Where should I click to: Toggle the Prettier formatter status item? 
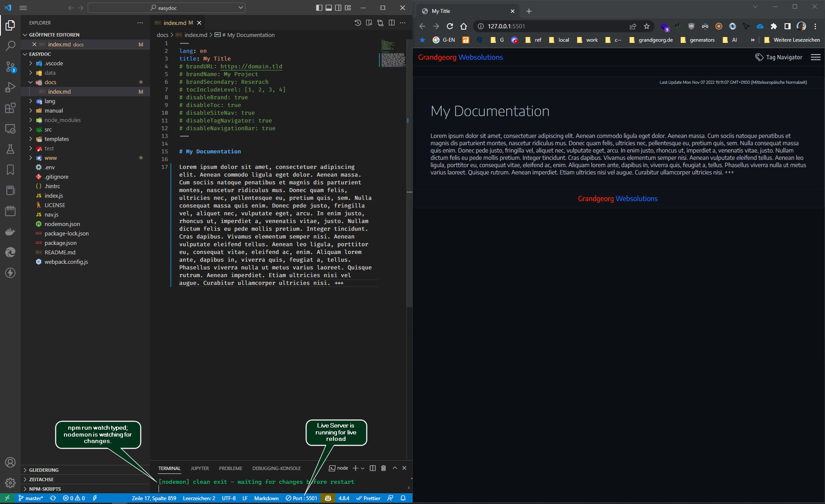(x=368, y=498)
